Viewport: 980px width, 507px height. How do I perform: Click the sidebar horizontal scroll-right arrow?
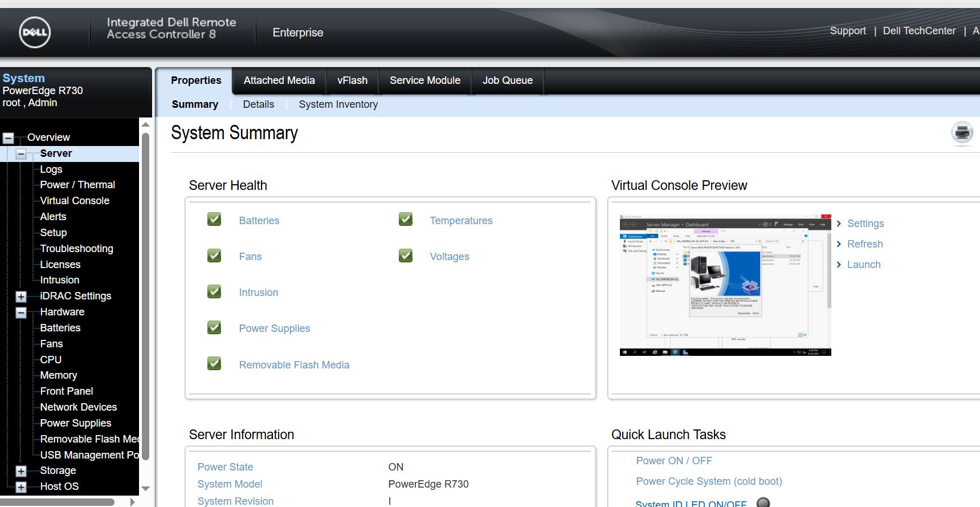(x=132, y=502)
